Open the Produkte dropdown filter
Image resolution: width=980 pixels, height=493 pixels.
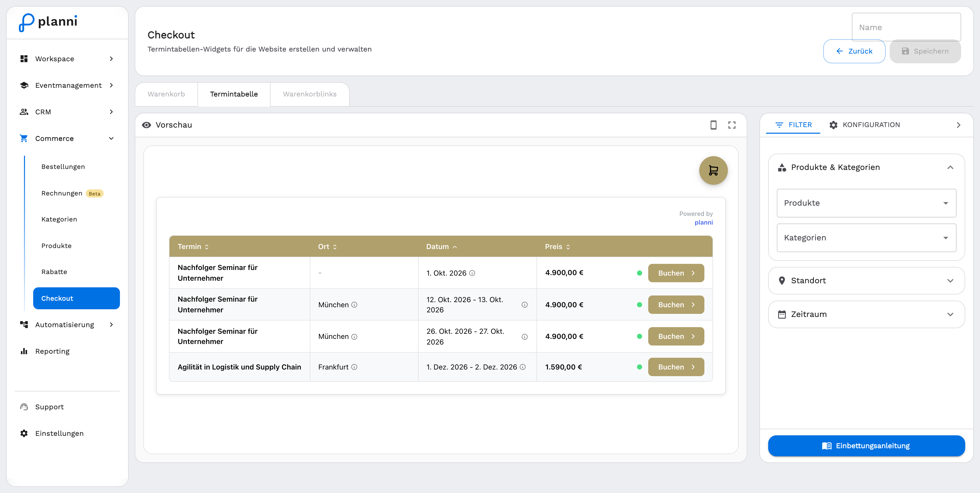866,203
